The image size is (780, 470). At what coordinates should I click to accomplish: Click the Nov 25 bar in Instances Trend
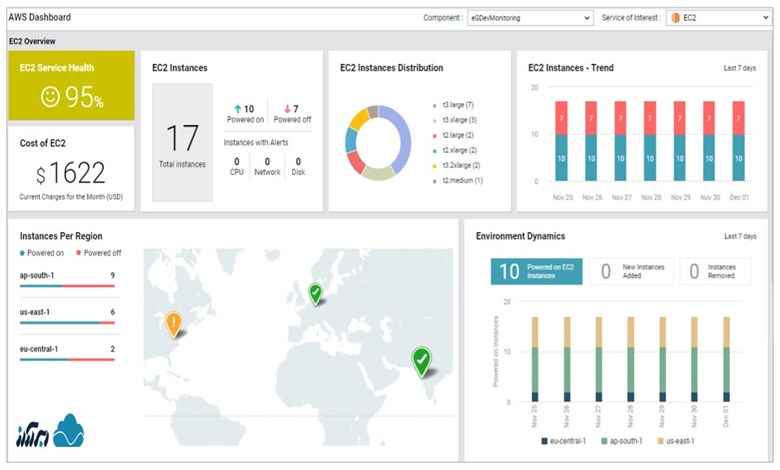click(561, 141)
